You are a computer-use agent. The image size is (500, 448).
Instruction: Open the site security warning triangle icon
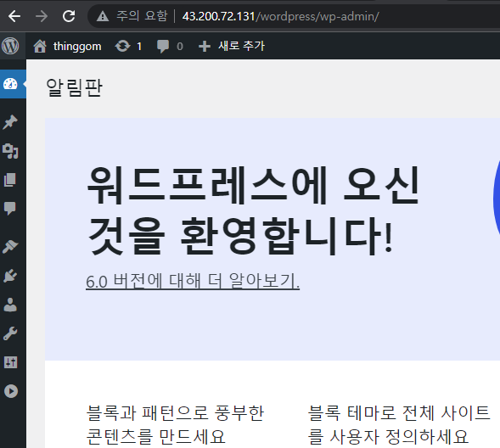tap(103, 16)
